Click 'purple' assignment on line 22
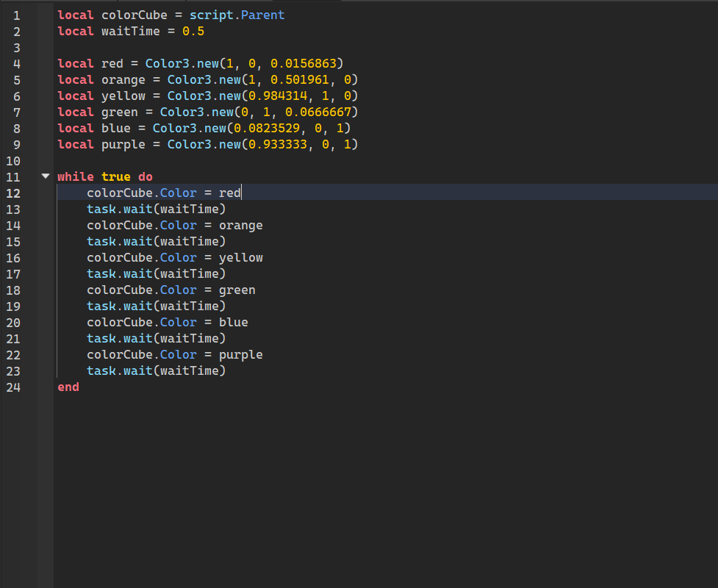The height and width of the screenshot is (588, 718). click(240, 355)
